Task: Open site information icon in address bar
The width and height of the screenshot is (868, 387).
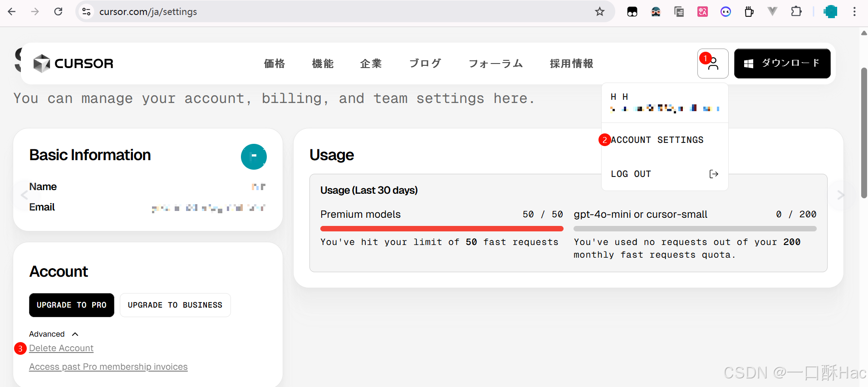Action: 86,11
